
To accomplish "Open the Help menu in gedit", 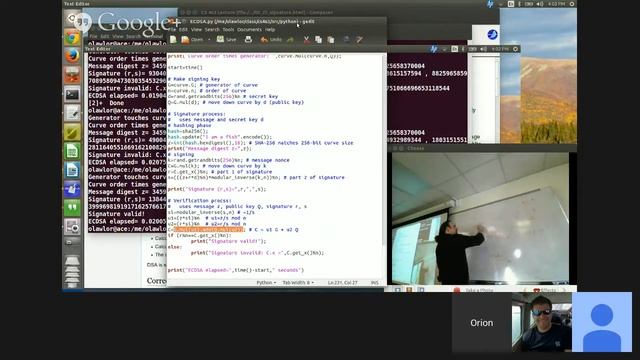I will click(x=270, y=29).
